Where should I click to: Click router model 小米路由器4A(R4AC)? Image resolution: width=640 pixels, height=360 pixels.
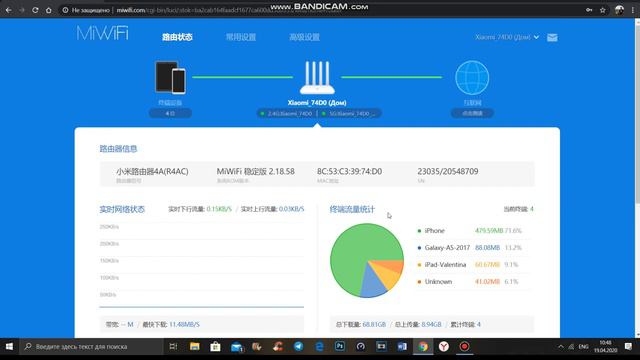[x=152, y=171]
